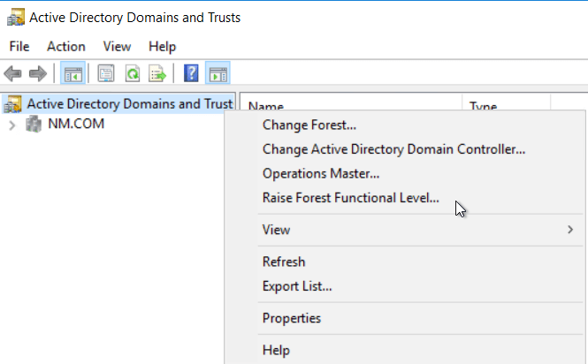Click the Refresh toolbar icon
588x364 pixels.
click(x=133, y=73)
